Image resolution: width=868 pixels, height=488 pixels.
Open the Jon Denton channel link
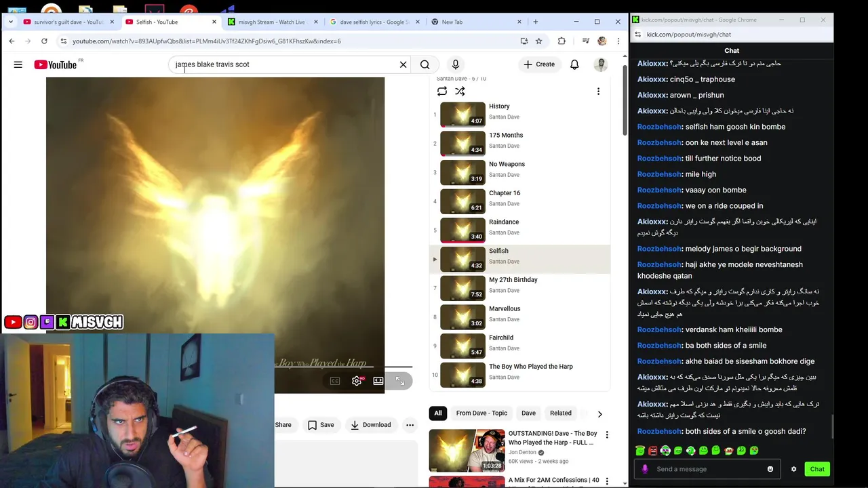coord(522,452)
